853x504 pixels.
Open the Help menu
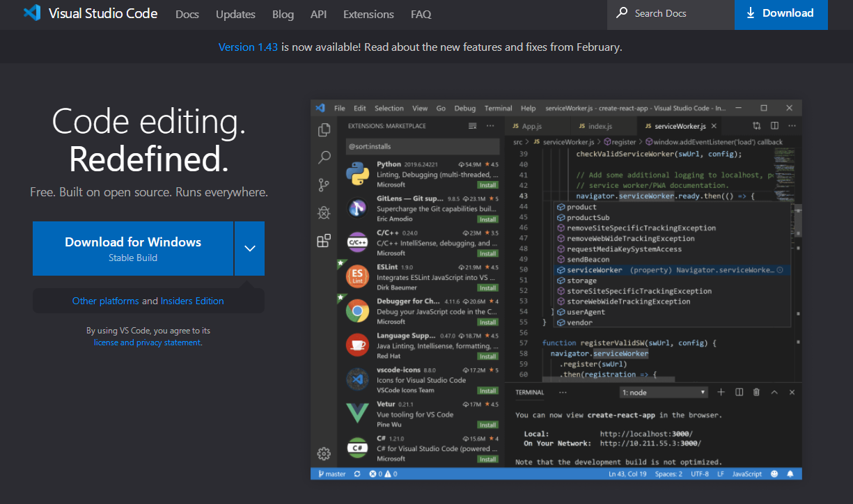pos(529,108)
